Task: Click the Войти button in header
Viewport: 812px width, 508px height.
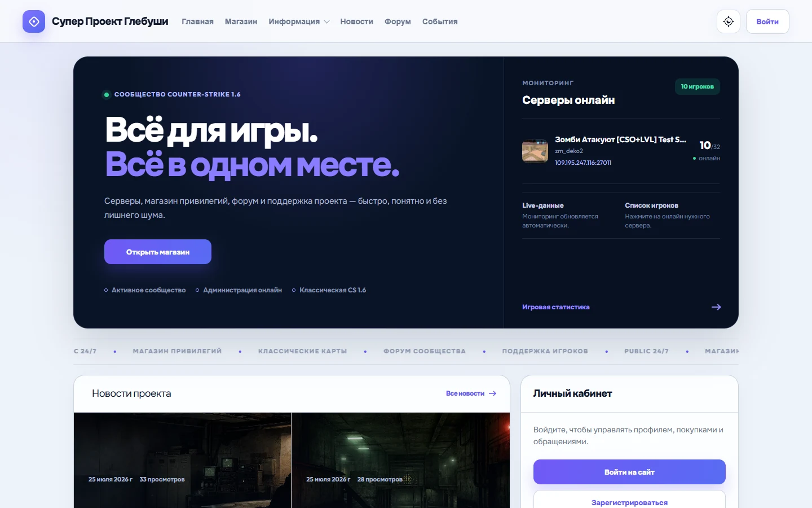Action: [x=767, y=21]
